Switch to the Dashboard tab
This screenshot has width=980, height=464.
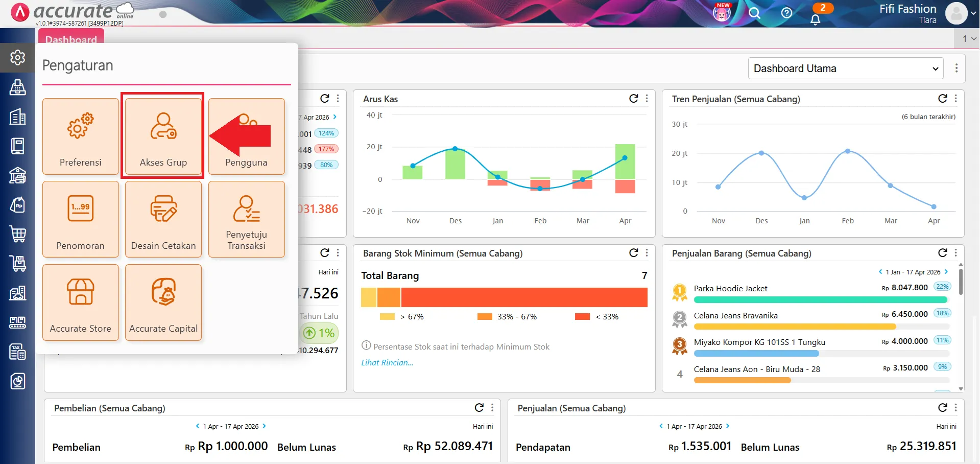[x=71, y=38]
